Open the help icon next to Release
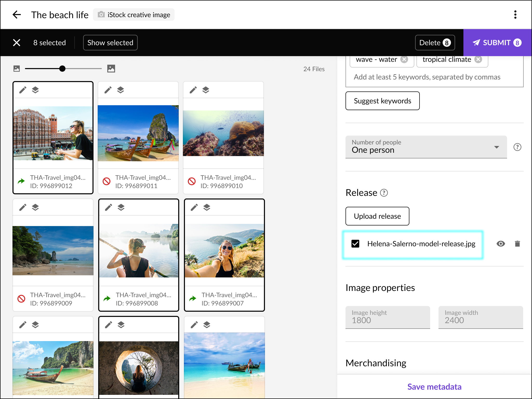The height and width of the screenshot is (399, 532). pos(384,193)
